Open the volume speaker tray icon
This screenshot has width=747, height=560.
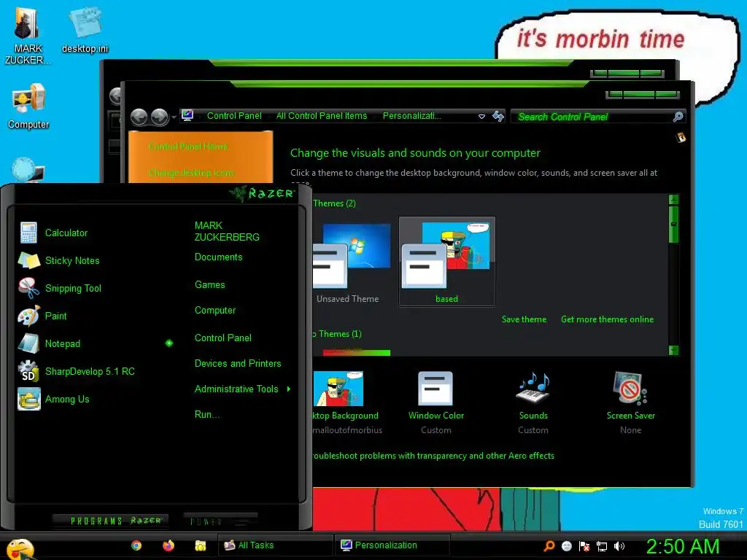[619, 545]
